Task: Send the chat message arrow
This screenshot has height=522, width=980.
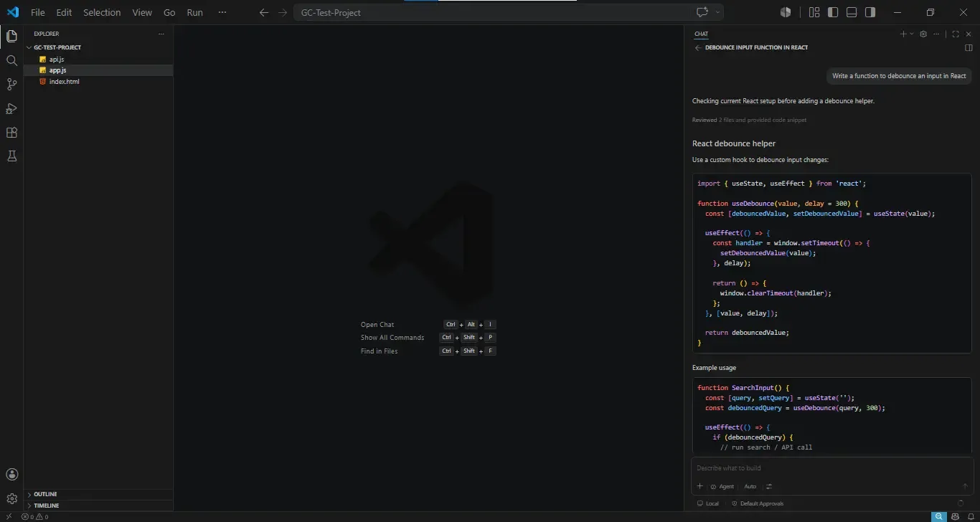Action: [x=965, y=486]
